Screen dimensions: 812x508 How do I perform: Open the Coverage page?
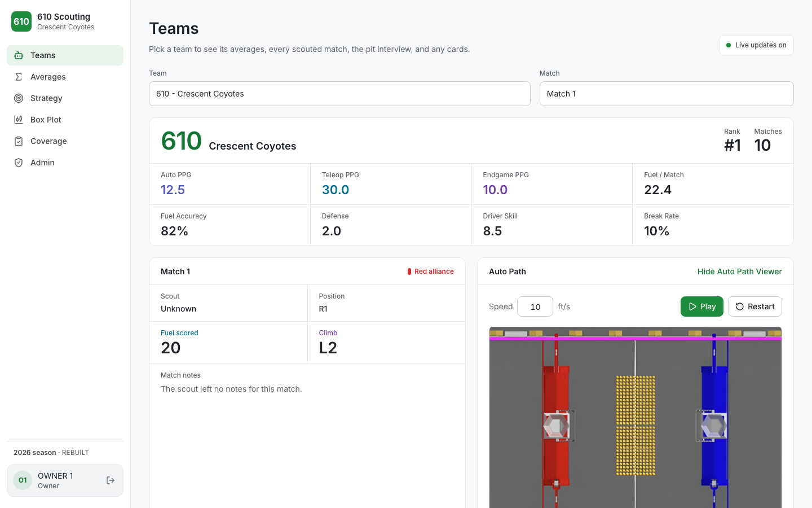click(x=65, y=141)
